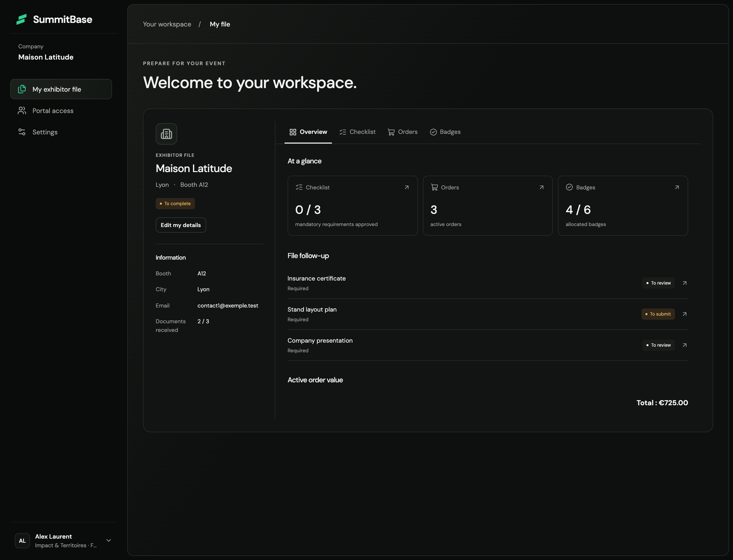Click the File follow-up heading
This screenshot has height=560, width=733.
(x=308, y=256)
